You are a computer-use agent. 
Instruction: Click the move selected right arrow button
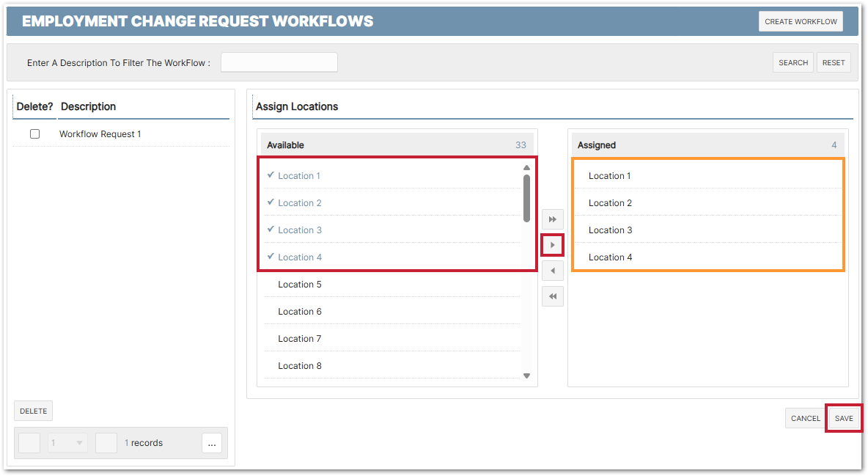(553, 245)
